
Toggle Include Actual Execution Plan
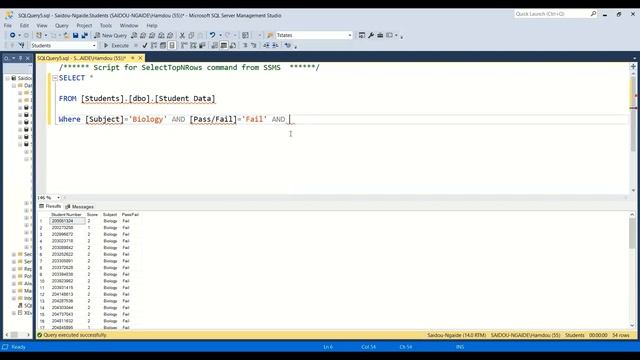184,46
